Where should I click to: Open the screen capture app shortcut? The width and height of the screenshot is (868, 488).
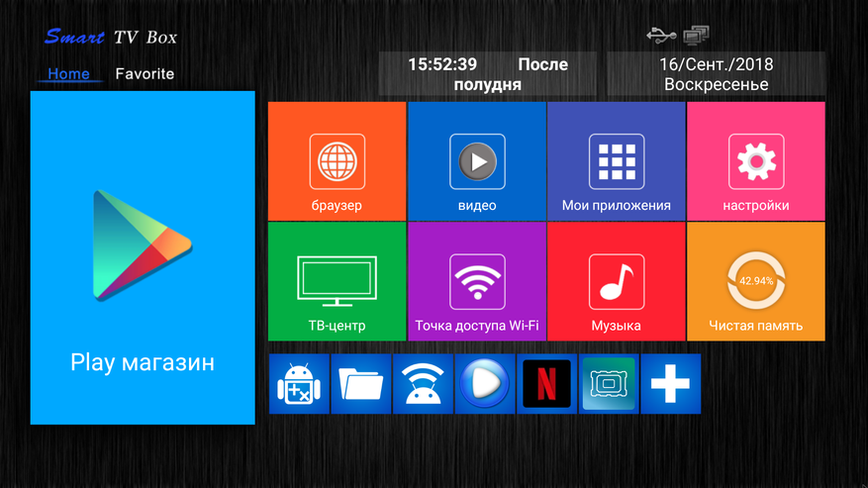(x=609, y=384)
